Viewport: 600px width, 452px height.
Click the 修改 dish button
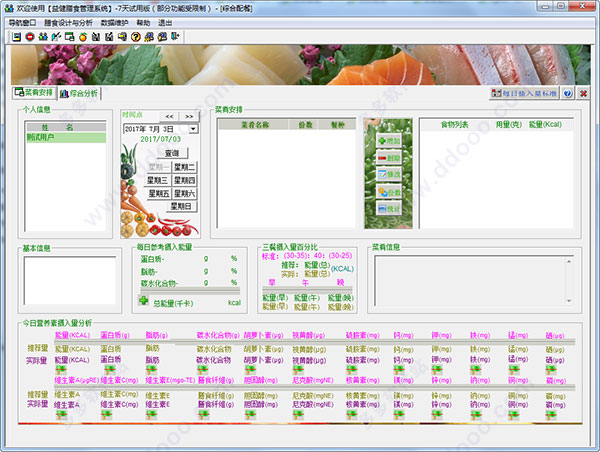(389, 175)
